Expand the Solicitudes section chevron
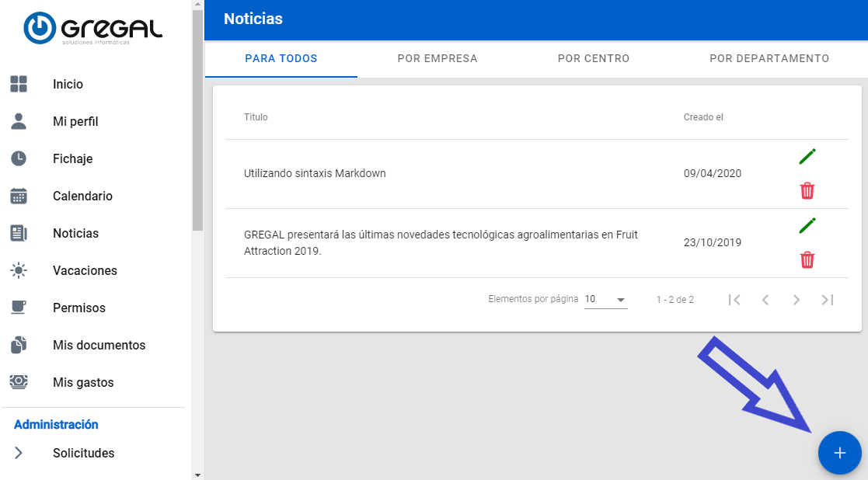The height and width of the screenshot is (480, 868). point(19,453)
